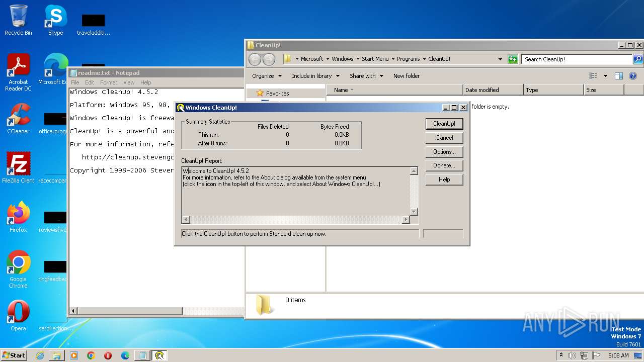Sort by Name column header

pyautogui.click(x=395, y=90)
